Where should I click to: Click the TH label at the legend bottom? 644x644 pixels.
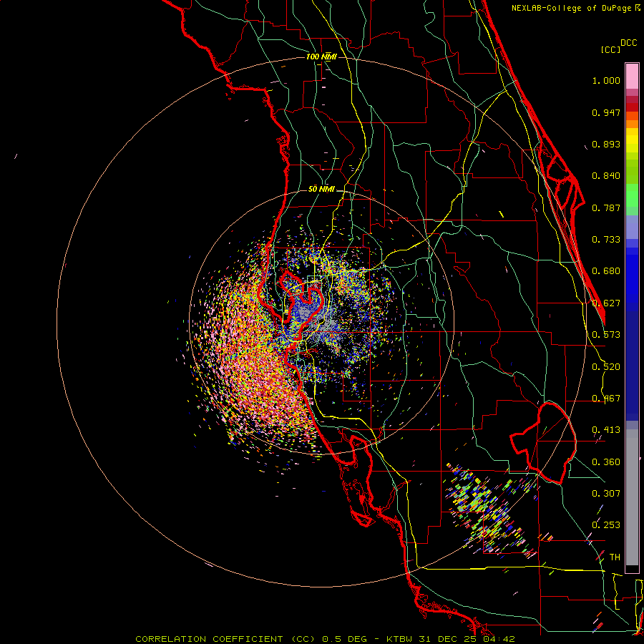coord(615,557)
